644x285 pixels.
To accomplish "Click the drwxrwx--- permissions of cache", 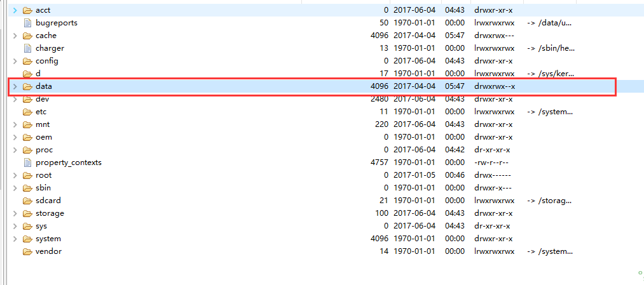I will [x=494, y=36].
